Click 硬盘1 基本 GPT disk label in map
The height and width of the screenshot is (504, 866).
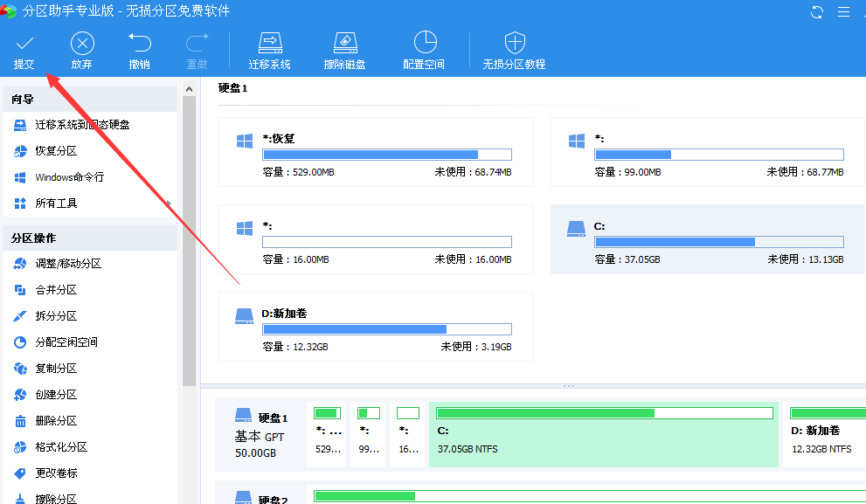(260, 434)
